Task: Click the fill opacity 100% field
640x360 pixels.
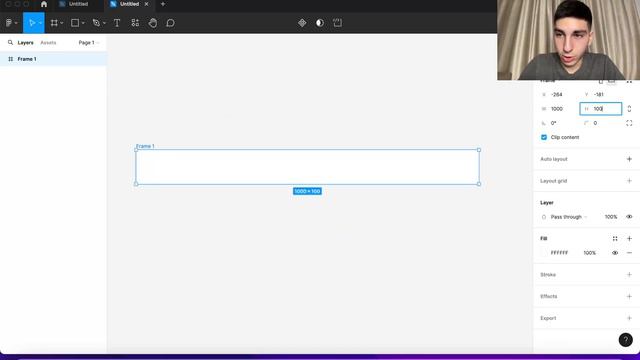Action: tap(589, 253)
